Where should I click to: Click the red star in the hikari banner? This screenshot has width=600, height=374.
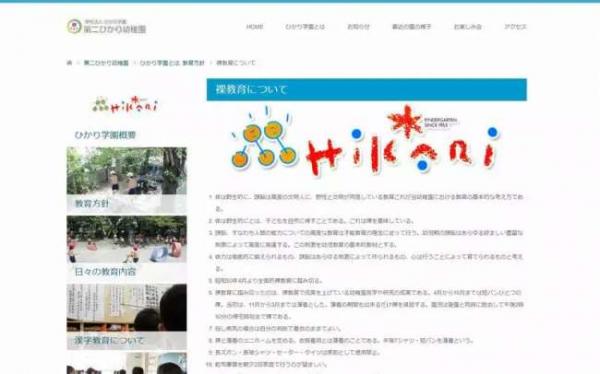(405, 122)
